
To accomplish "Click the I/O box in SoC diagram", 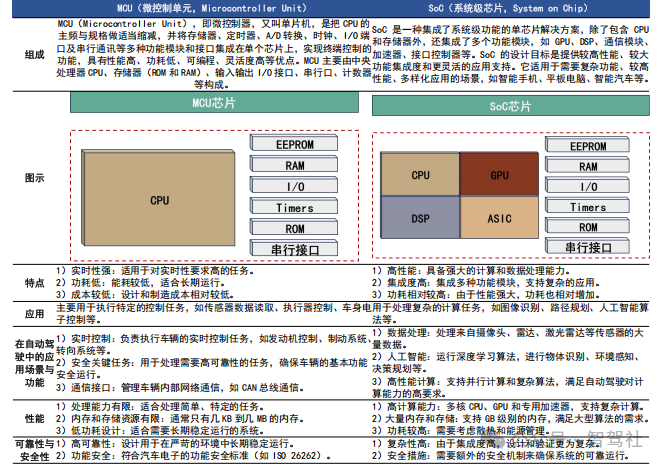I will (587, 185).
